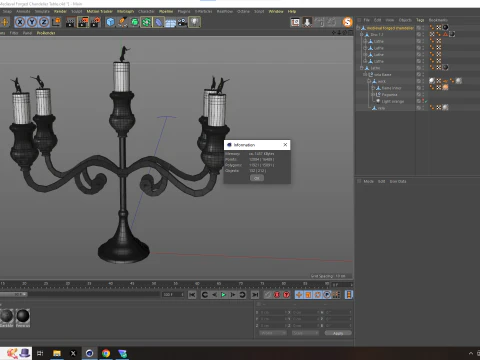The width and height of the screenshot is (480, 360).
Task: Click the orange S plugin icon
Action: pos(348,22)
